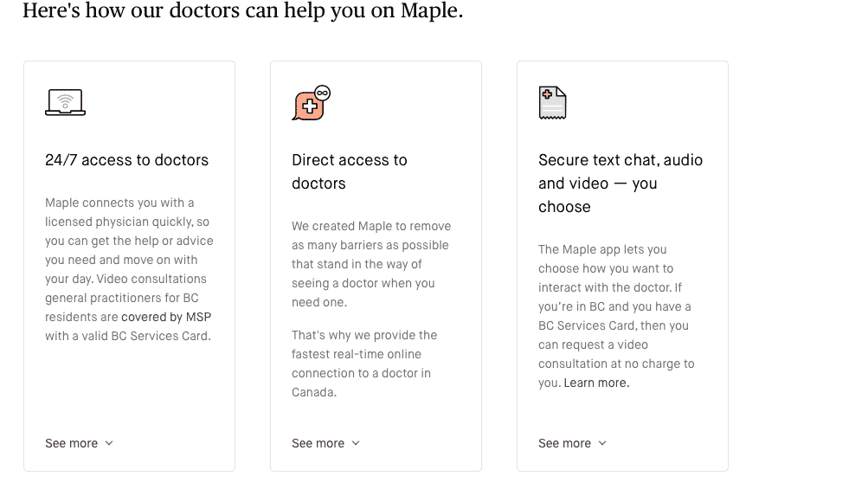The image size is (868, 502).
Task: Click the 'Maple connects you' description text
Action: pyautogui.click(x=129, y=269)
